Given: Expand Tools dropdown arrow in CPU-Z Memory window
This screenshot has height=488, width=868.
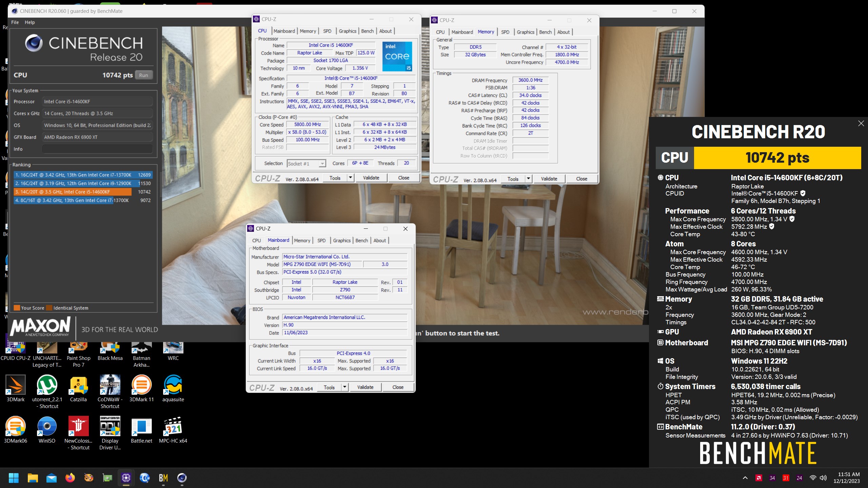Looking at the screenshot, I should tap(528, 179).
